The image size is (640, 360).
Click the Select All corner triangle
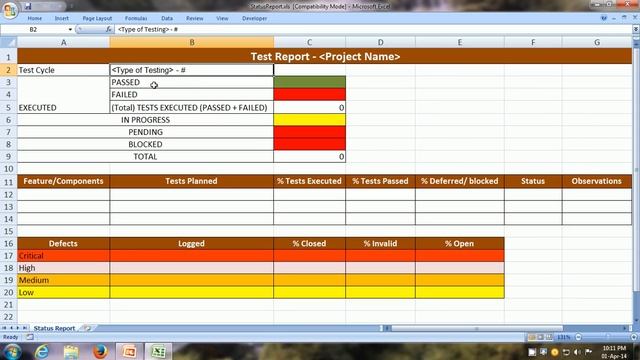coord(9,42)
